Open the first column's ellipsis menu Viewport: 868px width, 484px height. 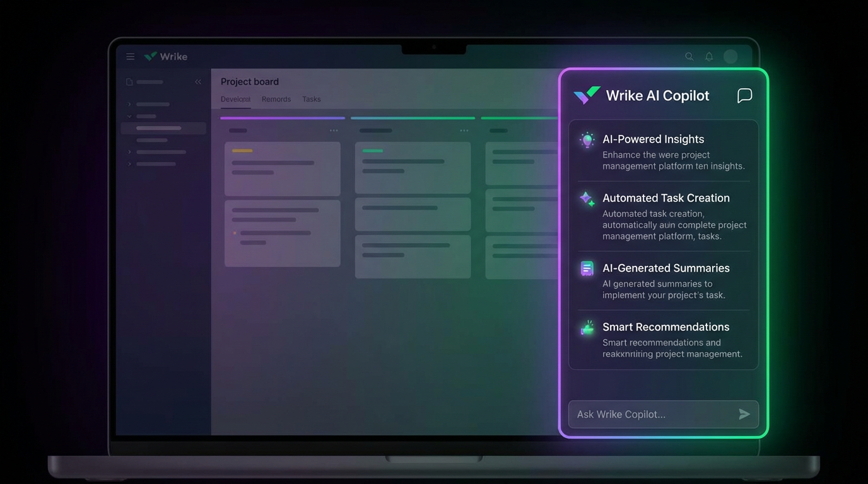333,130
